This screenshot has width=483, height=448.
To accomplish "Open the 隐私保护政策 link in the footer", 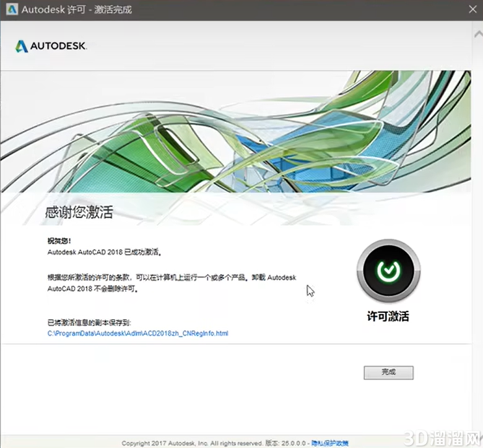I will tap(329, 444).
